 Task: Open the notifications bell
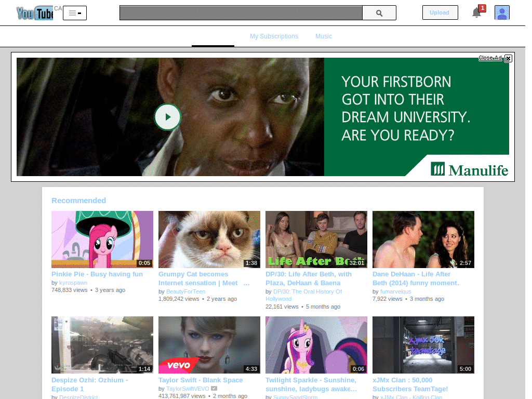coord(477,12)
